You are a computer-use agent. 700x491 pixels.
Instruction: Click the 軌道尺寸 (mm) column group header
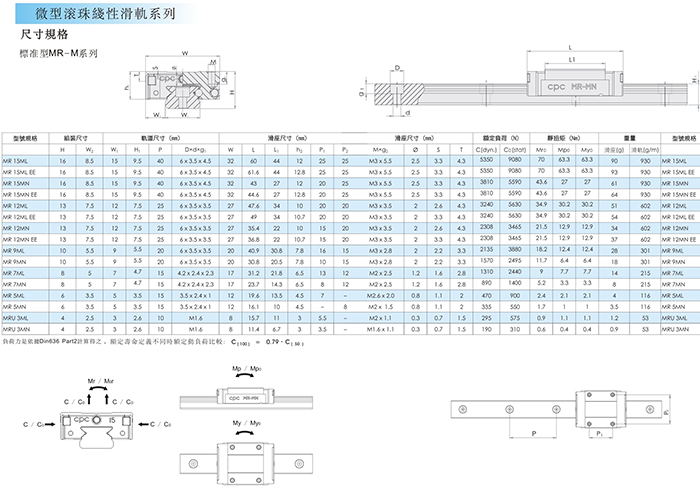tap(162, 138)
